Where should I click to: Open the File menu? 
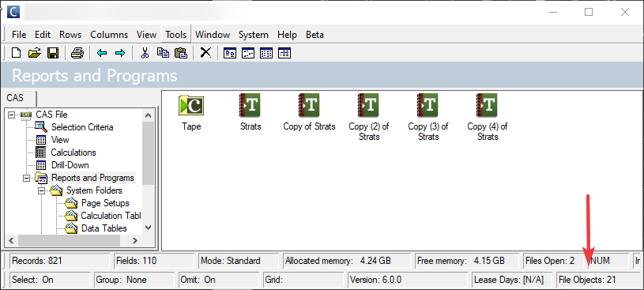point(19,35)
